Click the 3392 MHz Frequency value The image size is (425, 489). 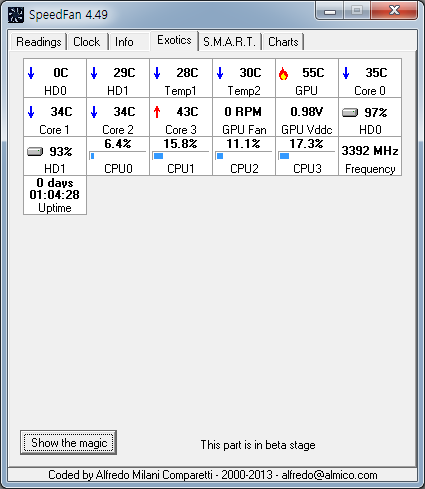click(x=370, y=151)
